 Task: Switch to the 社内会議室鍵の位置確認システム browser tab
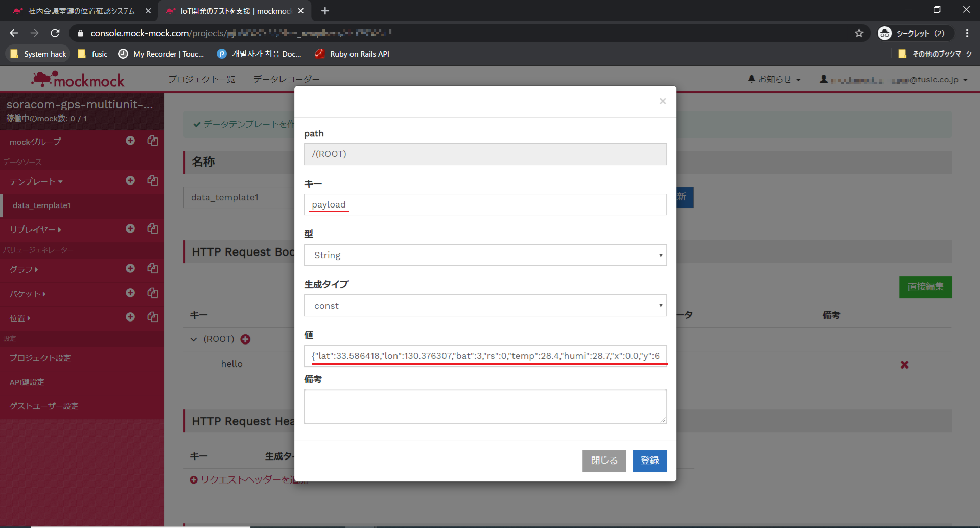tap(82, 11)
